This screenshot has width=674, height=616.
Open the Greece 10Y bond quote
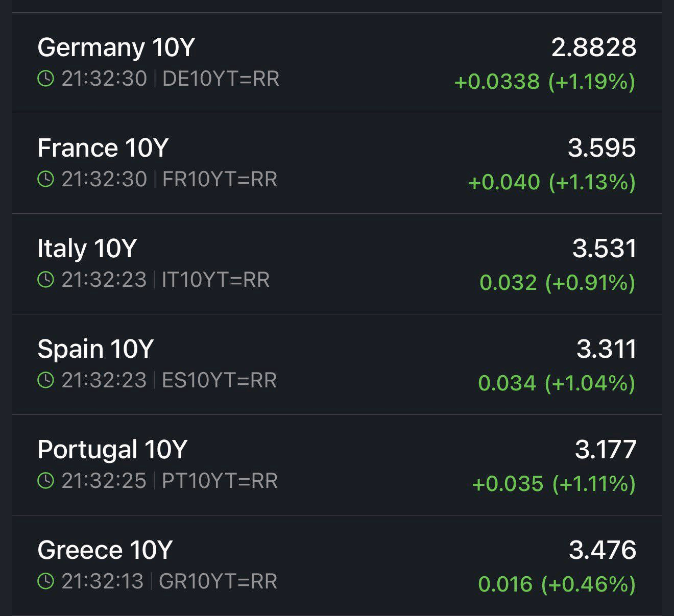(105, 550)
